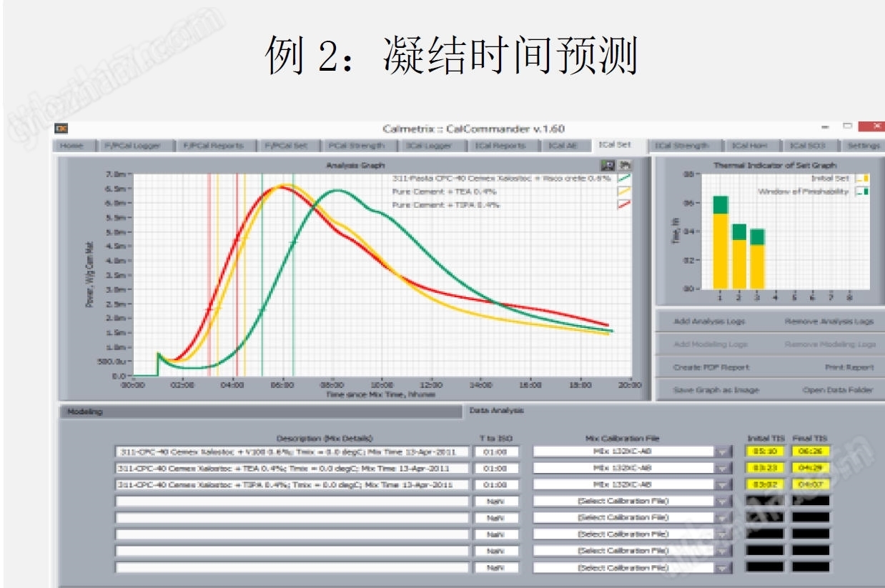Click T to ISO field of TIPA row
This screenshot has width=885, height=588.
pyautogui.click(x=496, y=484)
